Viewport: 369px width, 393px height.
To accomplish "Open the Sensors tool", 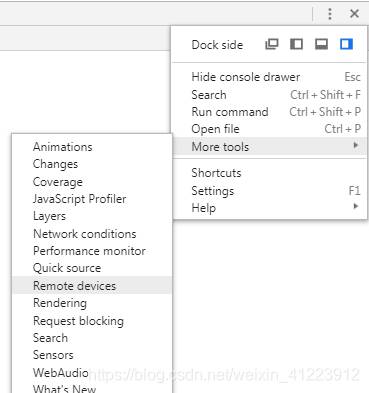I will tap(92, 355).
